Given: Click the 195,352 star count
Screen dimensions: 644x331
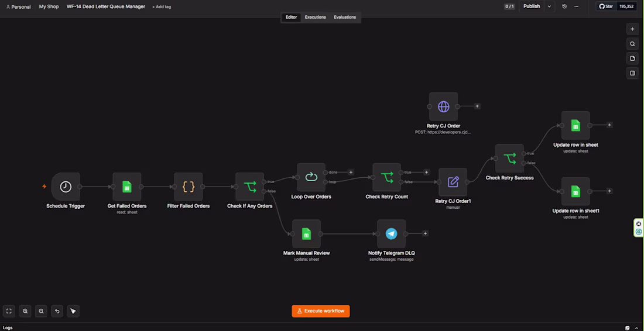Looking at the screenshot, I should coord(626,6).
